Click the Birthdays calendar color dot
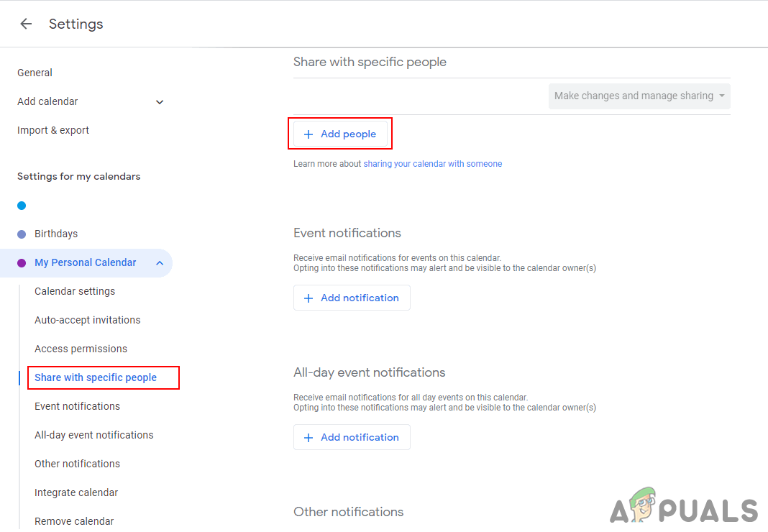The image size is (768, 532). click(22, 234)
